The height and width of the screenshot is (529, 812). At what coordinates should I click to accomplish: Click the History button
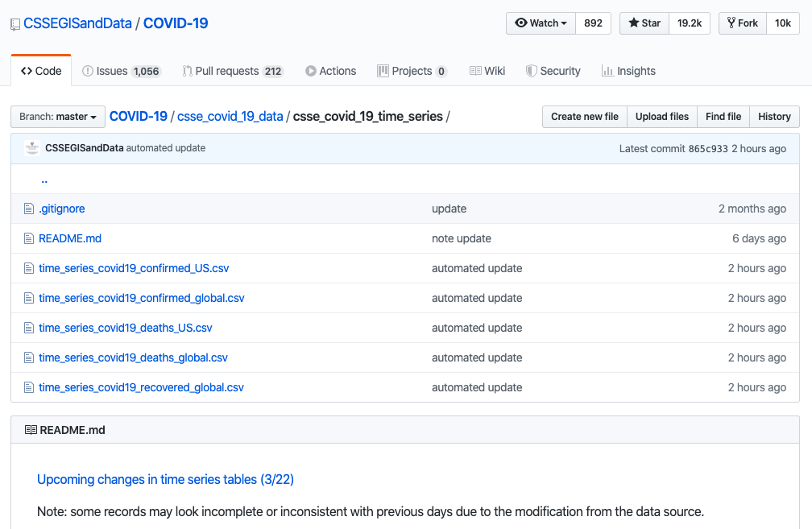coord(774,117)
